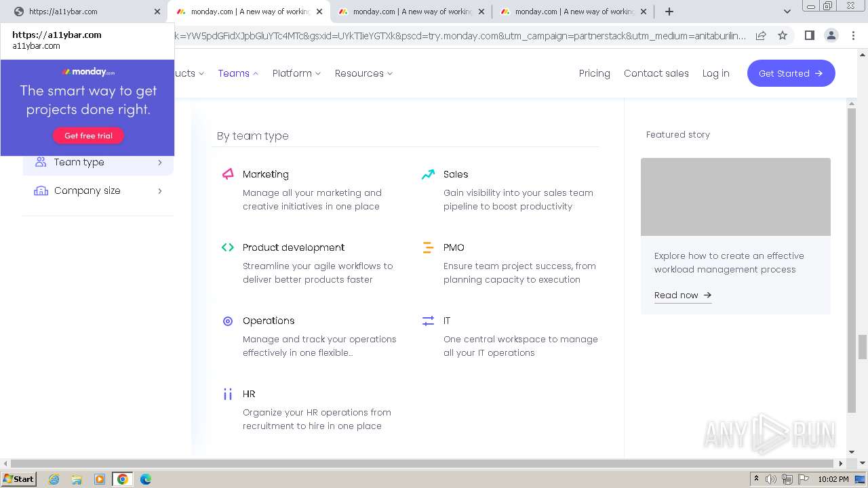868x488 pixels.
Task: Open the Contact sales link
Action: (656, 73)
